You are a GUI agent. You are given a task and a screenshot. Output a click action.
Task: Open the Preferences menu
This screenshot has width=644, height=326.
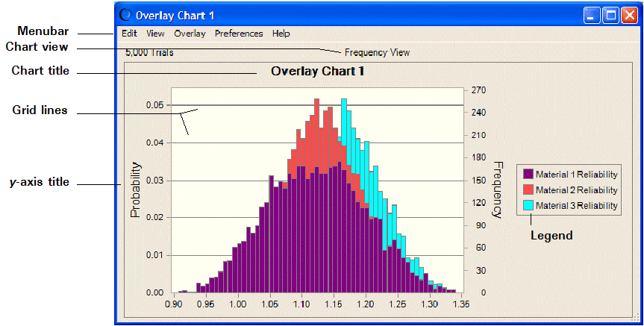239,34
